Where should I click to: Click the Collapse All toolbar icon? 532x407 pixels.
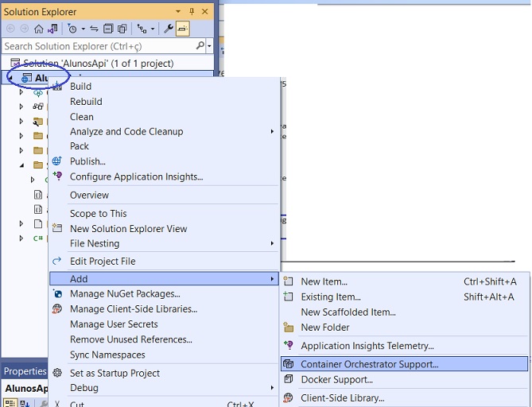[109, 29]
